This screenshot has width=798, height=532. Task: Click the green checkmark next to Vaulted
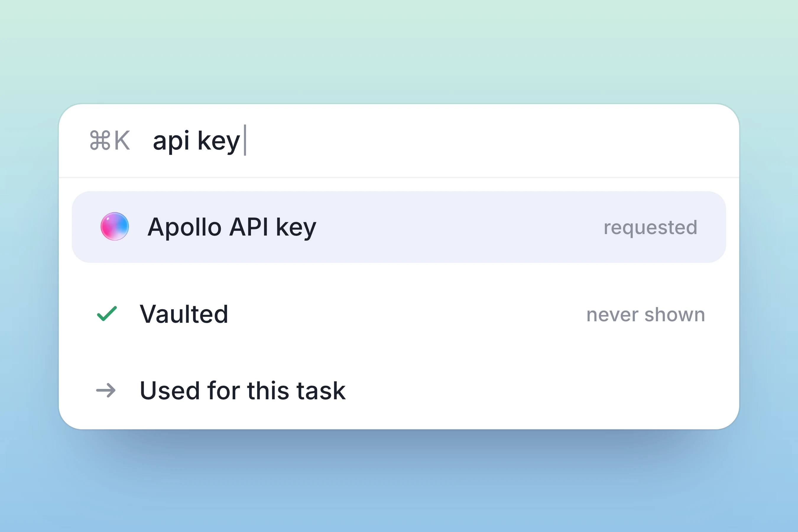(x=107, y=314)
